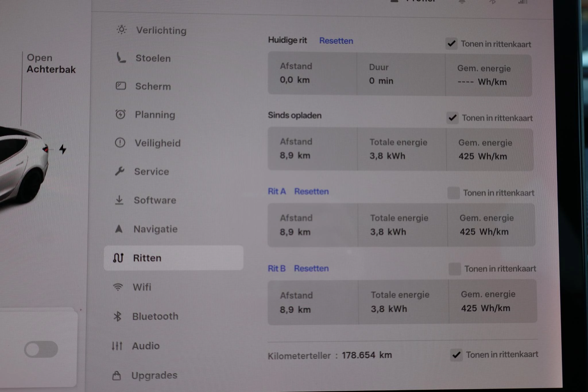
Task: Open the Service wrench icon
Action: 119,171
